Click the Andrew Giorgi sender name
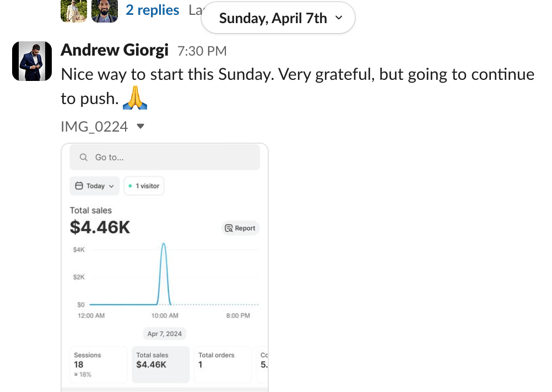The height and width of the screenshot is (392, 552). [115, 50]
